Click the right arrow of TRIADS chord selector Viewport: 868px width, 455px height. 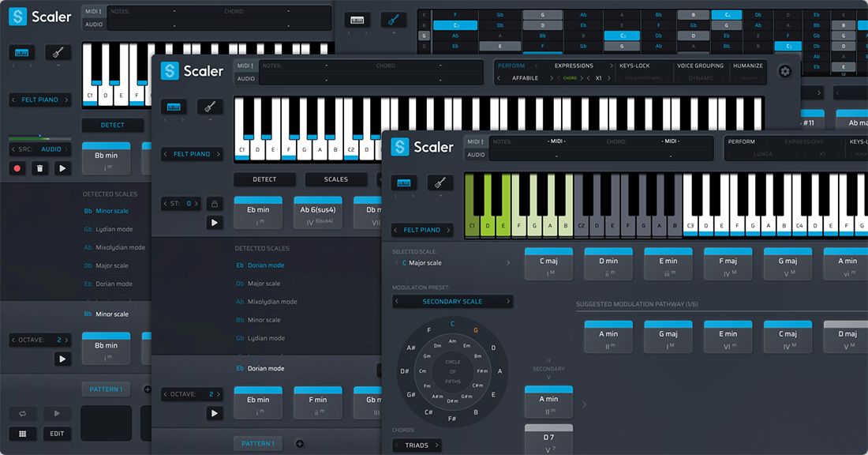(436, 445)
